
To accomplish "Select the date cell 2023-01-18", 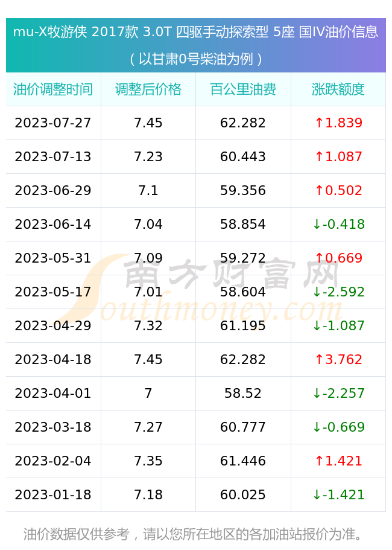I will point(53,494).
